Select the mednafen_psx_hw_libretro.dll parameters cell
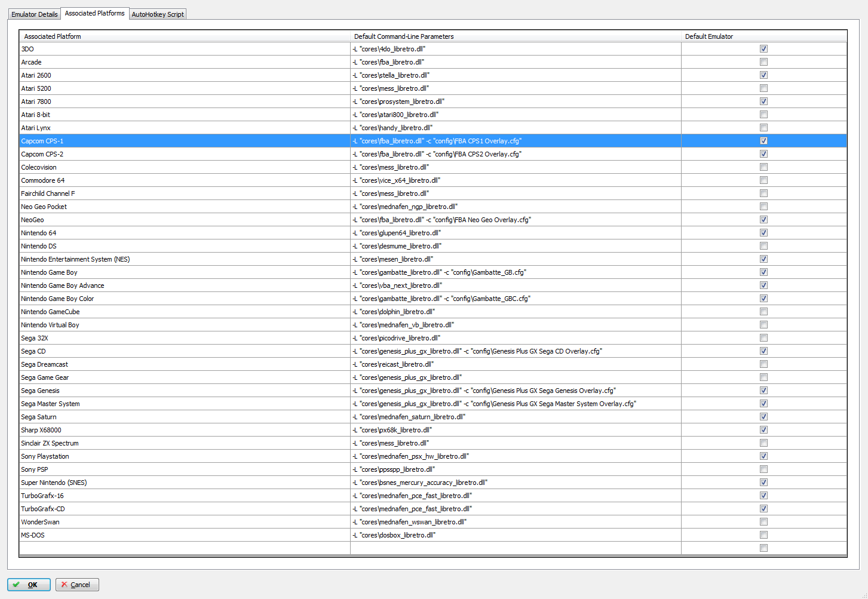Screen dimensions: 868x599 coord(516,456)
